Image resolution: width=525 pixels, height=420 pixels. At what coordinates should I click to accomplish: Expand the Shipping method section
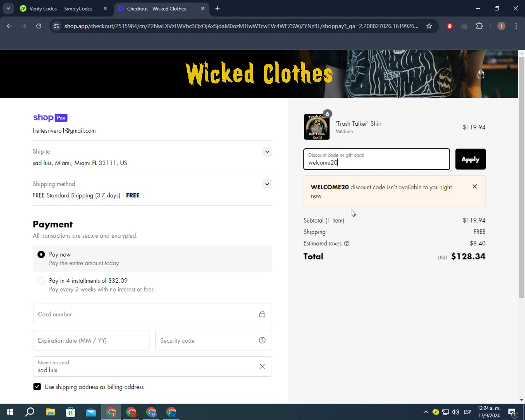[267, 184]
